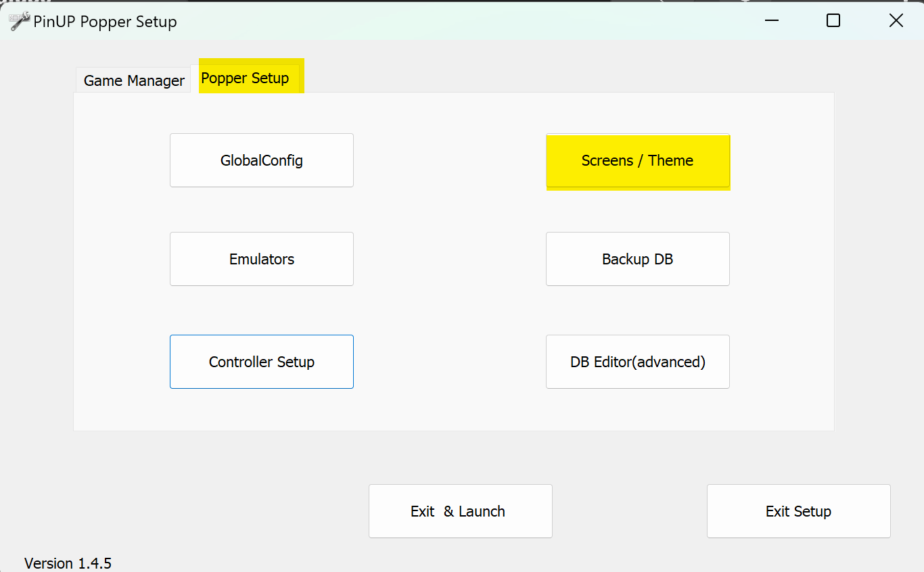Select the Popper Setup tab
The height and width of the screenshot is (572, 924).
(x=245, y=78)
